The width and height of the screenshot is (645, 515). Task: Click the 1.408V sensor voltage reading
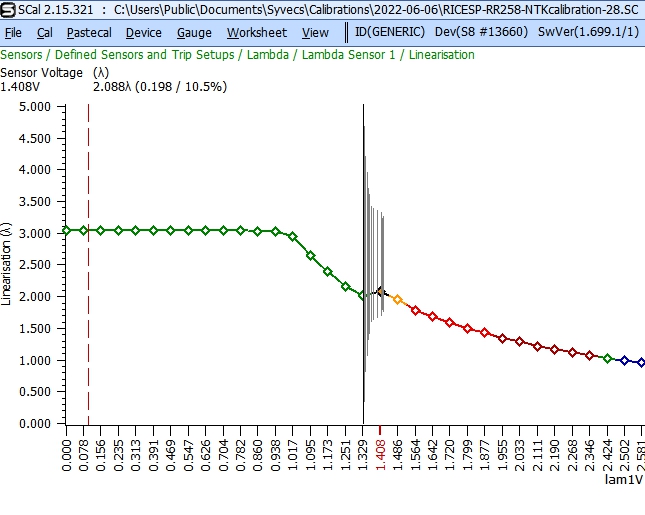(x=20, y=87)
